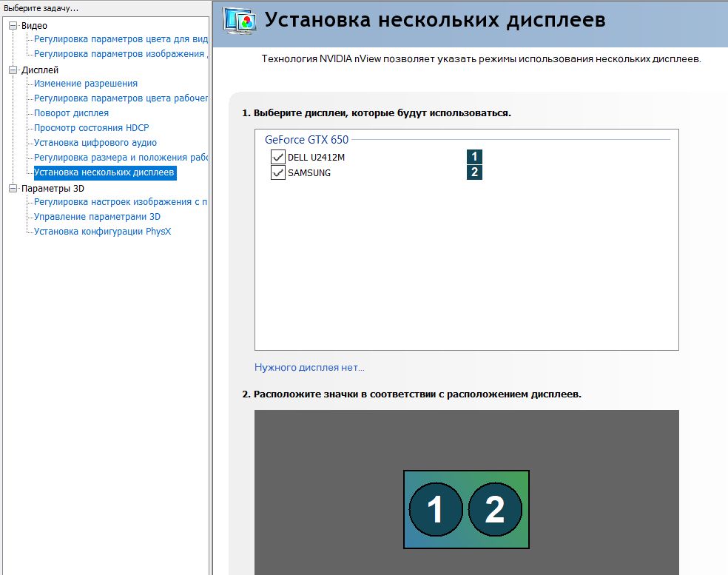Open Поворот дисплея page
This screenshot has height=575, width=728.
(x=71, y=113)
